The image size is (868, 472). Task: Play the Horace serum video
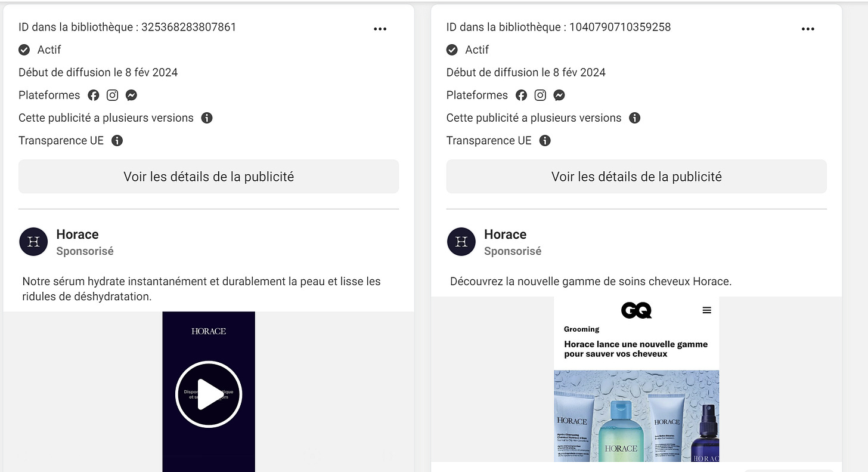209,394
